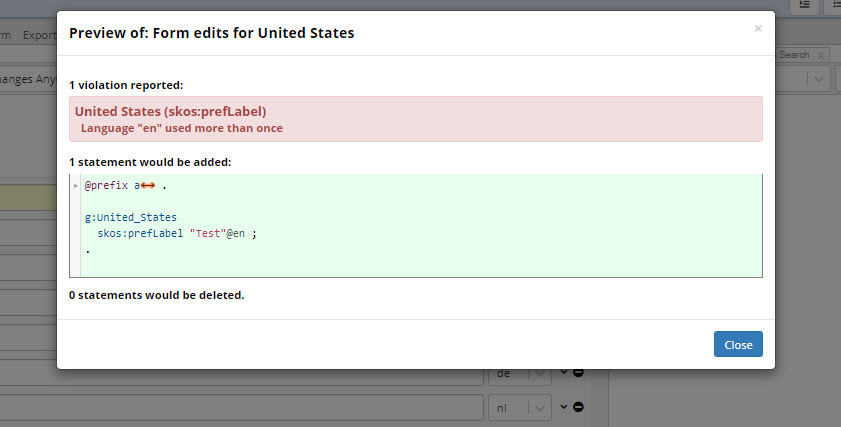Image resolution: width=841 pixels, height=427 pixels.
Task: Click the indent list icon at top right
Action: (x=805, y=6)
